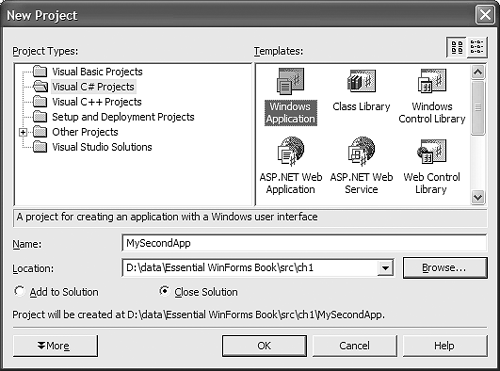Select the ASP.NET Web Application icon
Image resolution: width=500 pixels, height=371 pixels.
[x=291, y=151]
